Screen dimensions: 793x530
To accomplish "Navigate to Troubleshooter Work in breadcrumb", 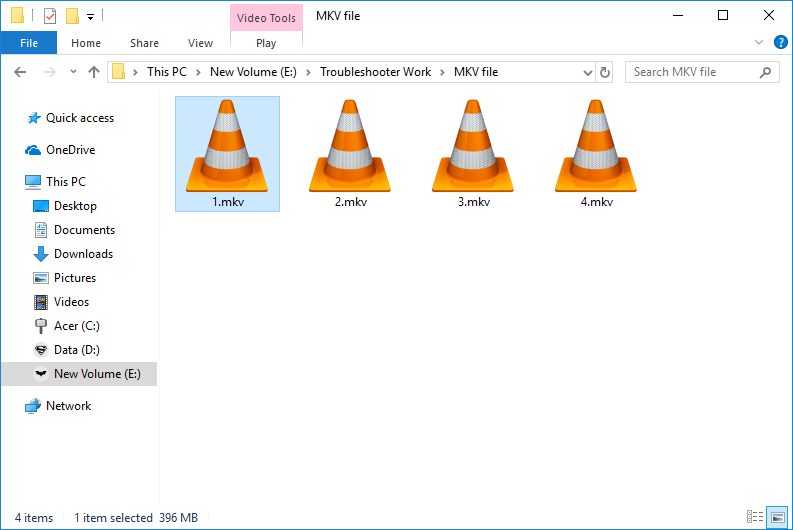I will point(375,72).
